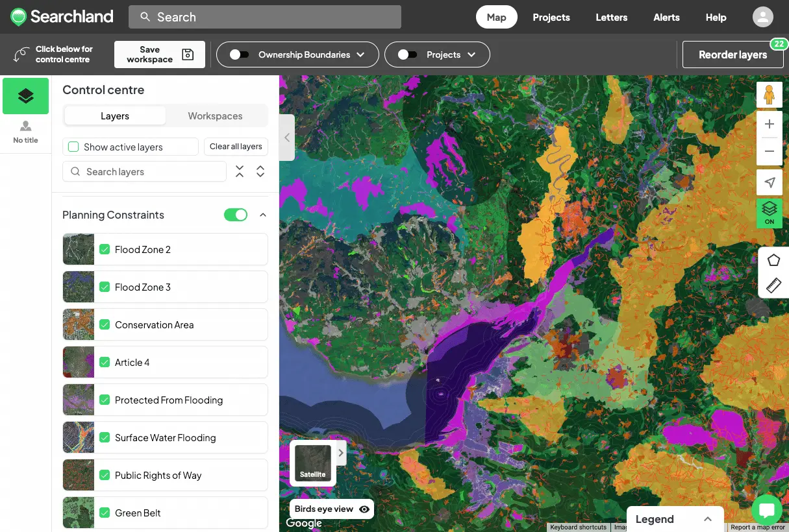Open the Projects dropdown chevron
This screenshot has height=532, width=789.
click(x=471, y=54)
